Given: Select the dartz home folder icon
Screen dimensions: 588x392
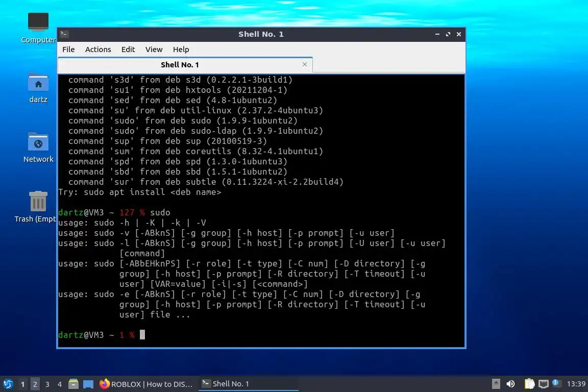Looking at the screenshot, I should click(38, 88).
